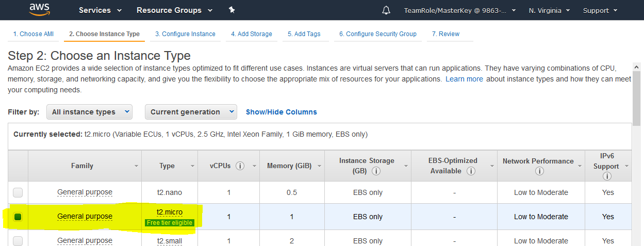Sort by the Memory (GiB) column arrow
644x246 pixels.
click(x=319, y=166)
